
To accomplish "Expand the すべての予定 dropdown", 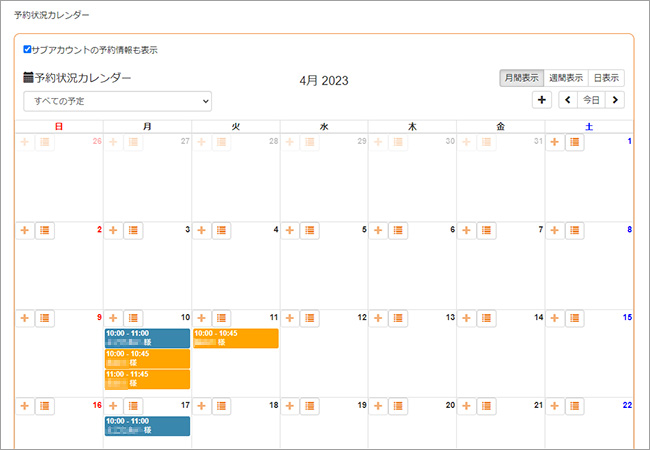I will (118, 101).
